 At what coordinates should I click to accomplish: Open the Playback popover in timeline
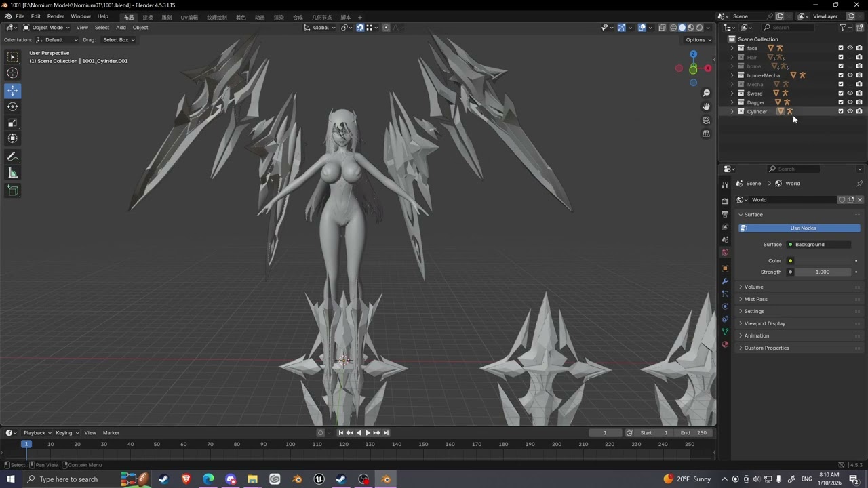coord(37,433)
